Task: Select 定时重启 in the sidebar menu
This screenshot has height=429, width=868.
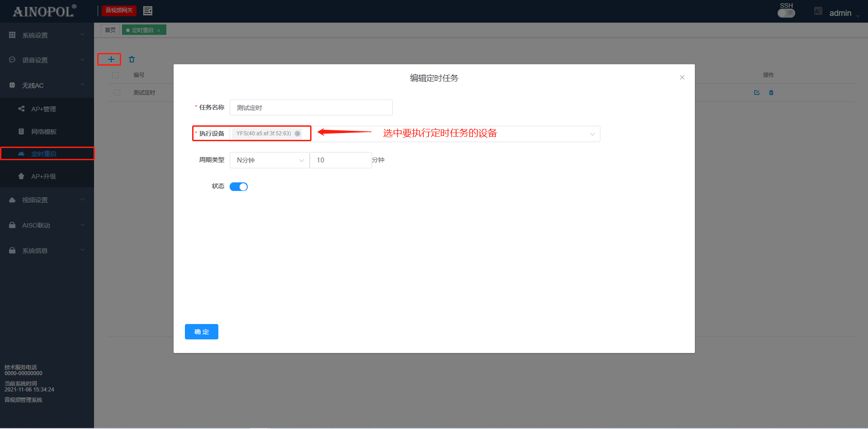Action: [x=44, y=154]
